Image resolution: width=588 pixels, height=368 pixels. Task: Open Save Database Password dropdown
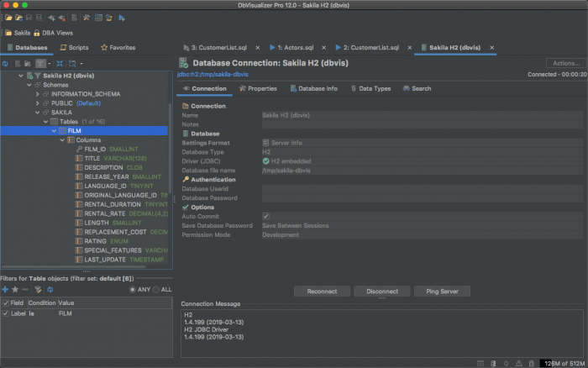pyautogui.click(x=423, y=225)
